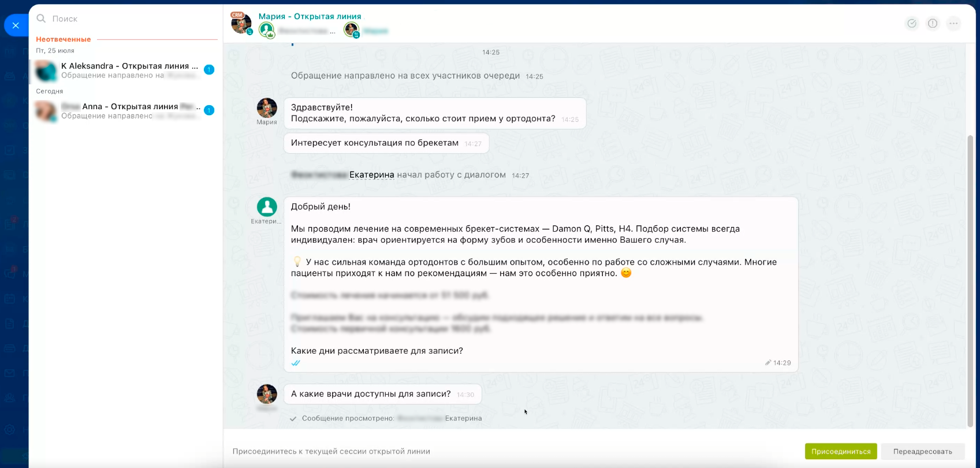
Task: Click the Сегодня date label
Action: pyautogui.click(x=50, y=91)
